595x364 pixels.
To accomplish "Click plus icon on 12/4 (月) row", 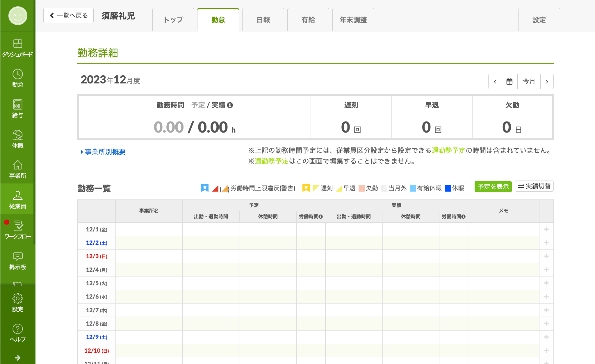I will (546, 270).
